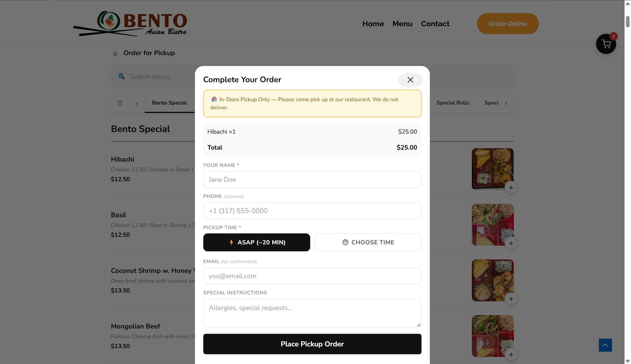The width and height of the screenshot is (631, 364).
Task: Switch to the Special Rolls tab
Action: point(453,103)
